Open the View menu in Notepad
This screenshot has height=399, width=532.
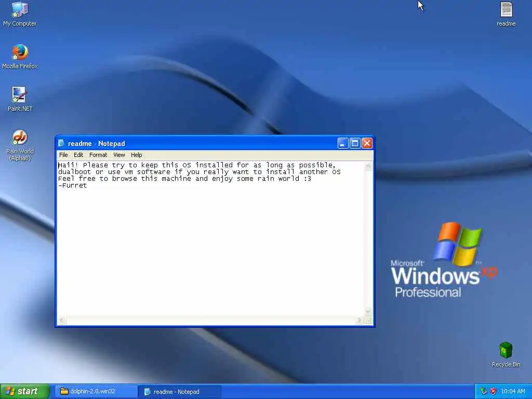tap(119, 155)
